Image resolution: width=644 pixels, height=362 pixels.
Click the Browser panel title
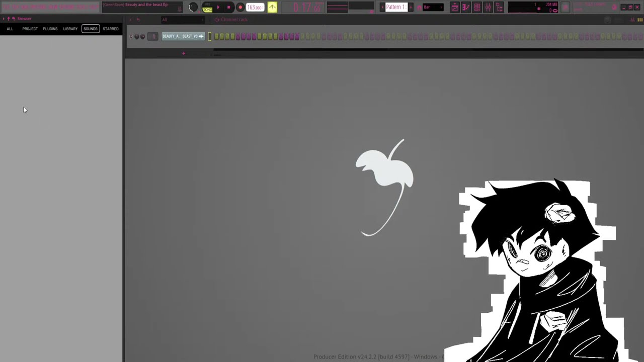24,19
